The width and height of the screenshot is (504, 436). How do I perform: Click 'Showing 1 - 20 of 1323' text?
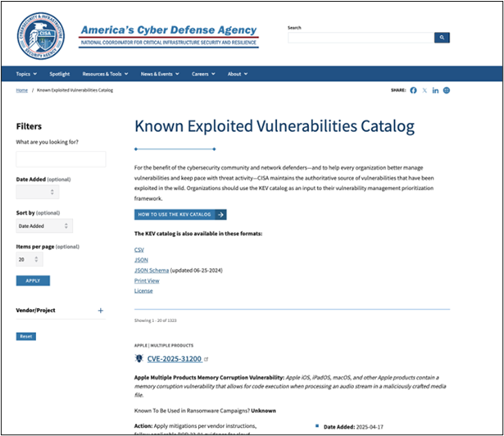[155, 320]
